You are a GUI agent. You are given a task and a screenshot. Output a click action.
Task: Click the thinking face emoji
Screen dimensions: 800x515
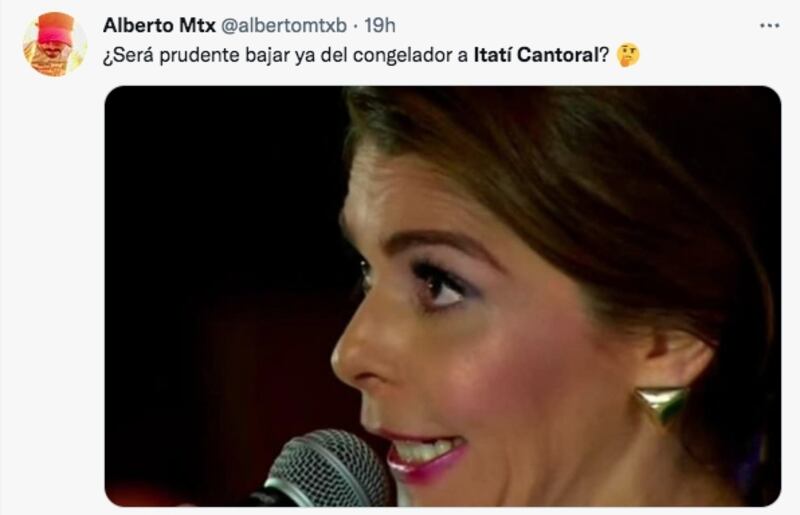click(627, 56)
